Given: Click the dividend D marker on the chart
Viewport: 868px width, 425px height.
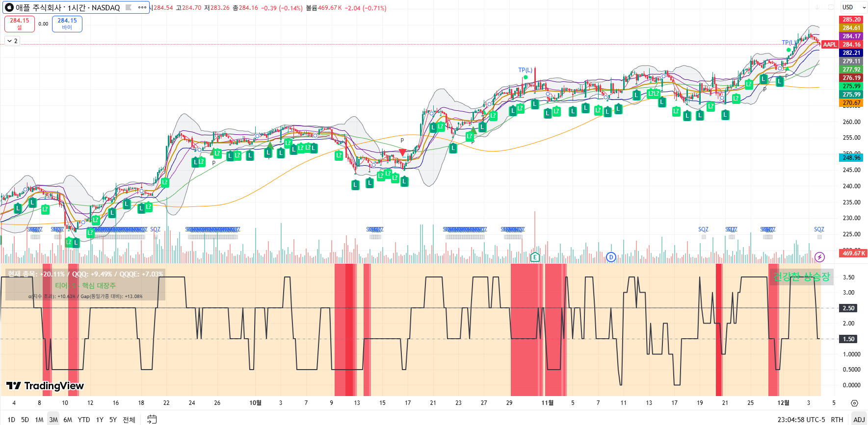Looking at the screenshot, I should pyautogui.click(x=611, y=257).
